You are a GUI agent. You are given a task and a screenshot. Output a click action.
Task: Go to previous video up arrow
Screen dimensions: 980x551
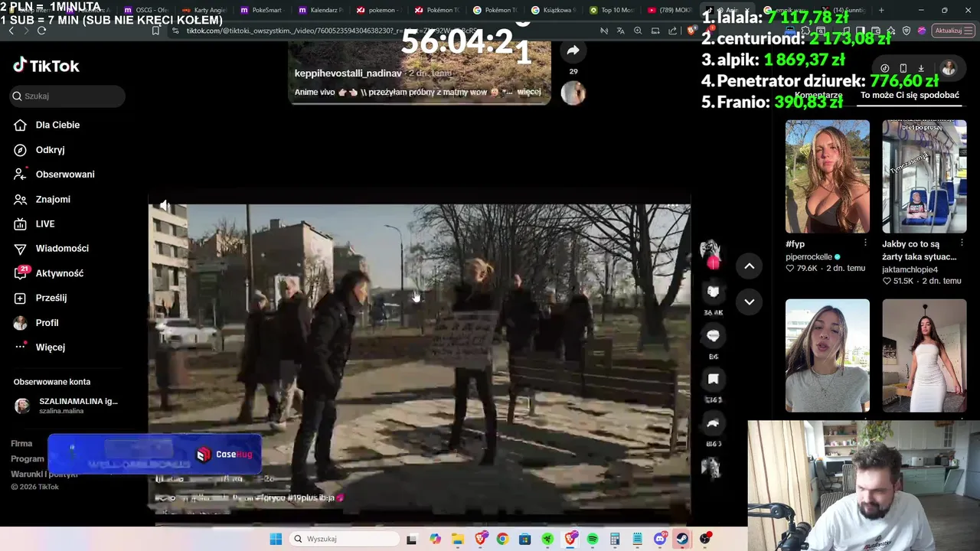750,266
